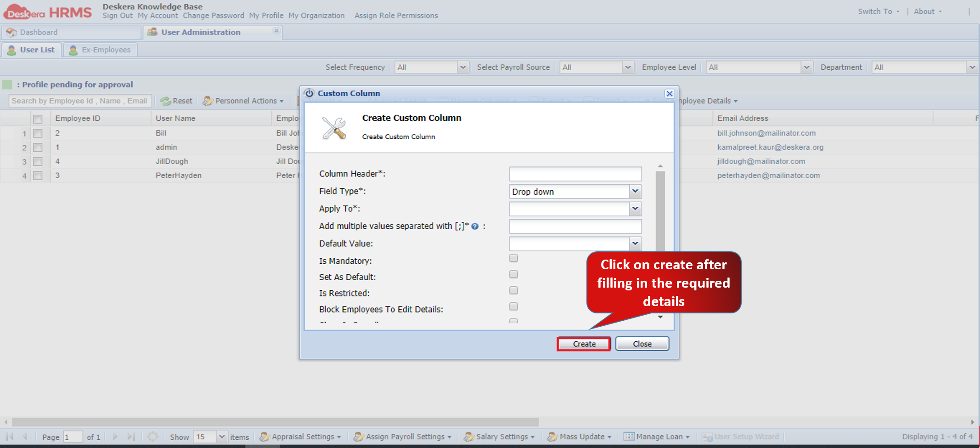Check the row checkbox for JillDough
The height and width of the screenshot is (448, 980).
(x=38, y=162)
